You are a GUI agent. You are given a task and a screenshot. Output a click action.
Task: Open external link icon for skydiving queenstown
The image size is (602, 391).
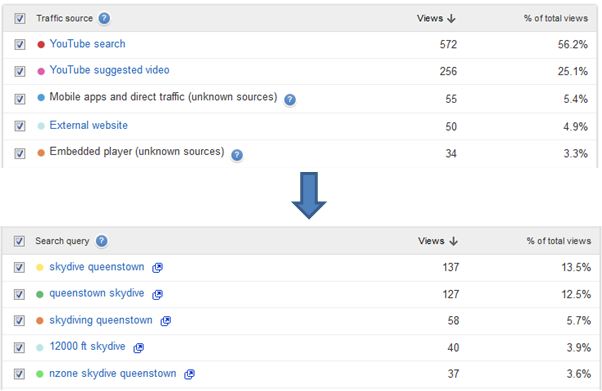click(165, 321)
